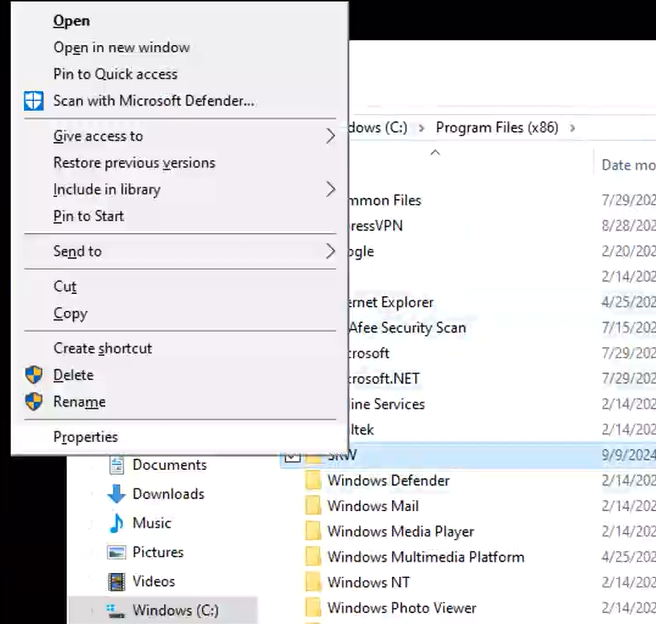The height and width of the screenshot is (624, 656).
Task: Click the Videos filmstrip icon
Action: point(116,582)
